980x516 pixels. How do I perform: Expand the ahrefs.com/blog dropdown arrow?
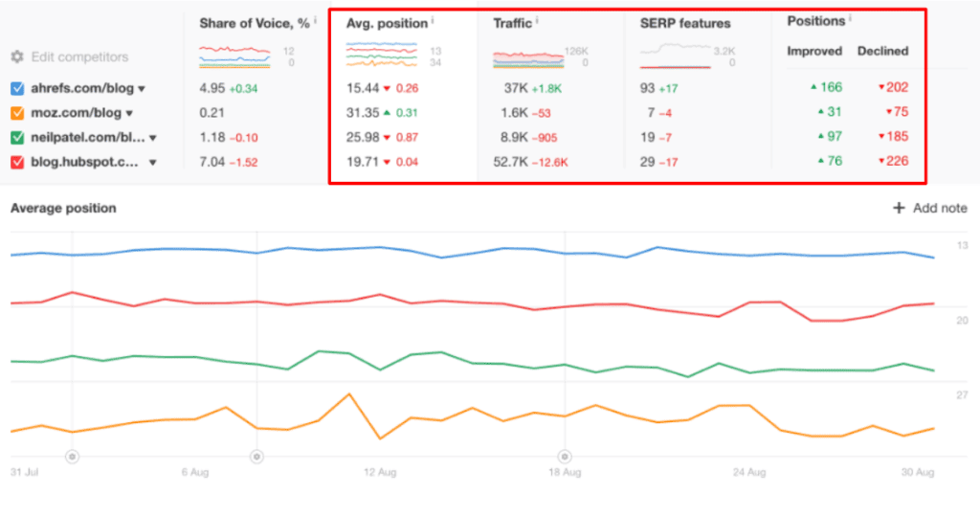click(142, 89)
